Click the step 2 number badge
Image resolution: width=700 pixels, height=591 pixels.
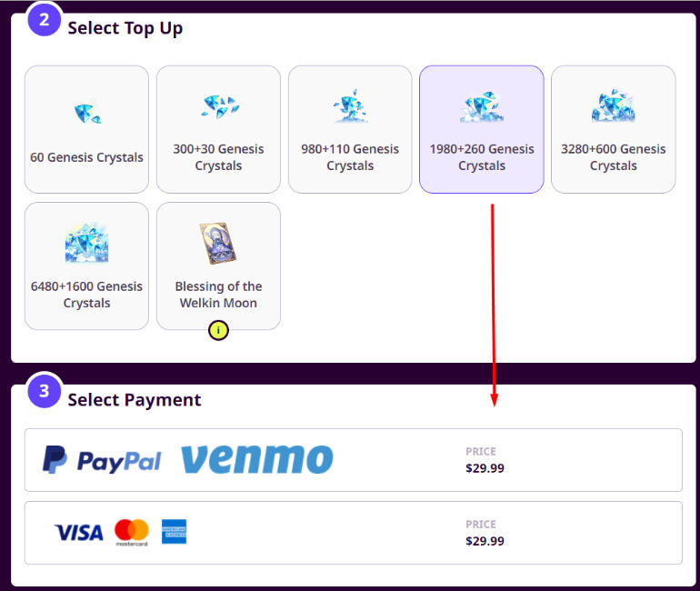pos(45,20)
